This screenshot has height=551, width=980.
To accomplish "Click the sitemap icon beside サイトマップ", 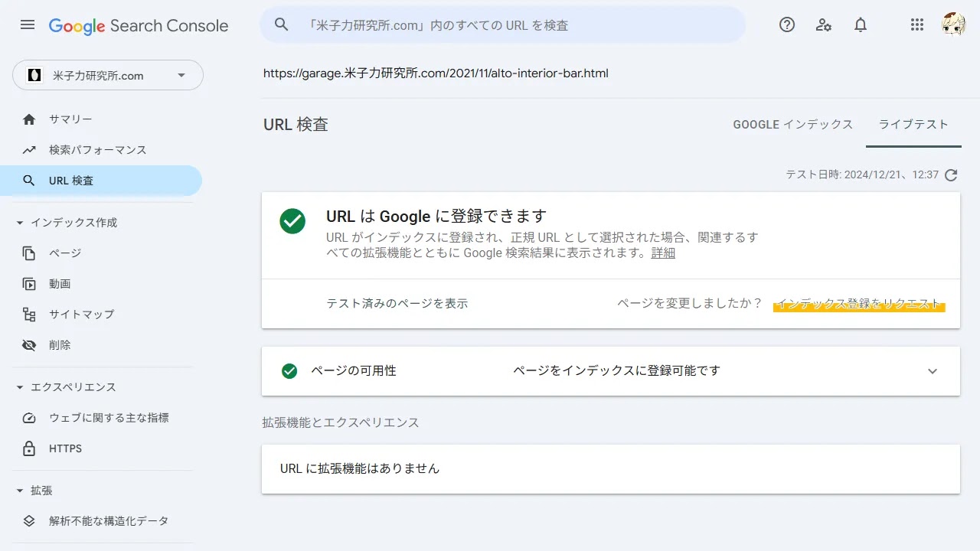I will (x=29, y=315).
